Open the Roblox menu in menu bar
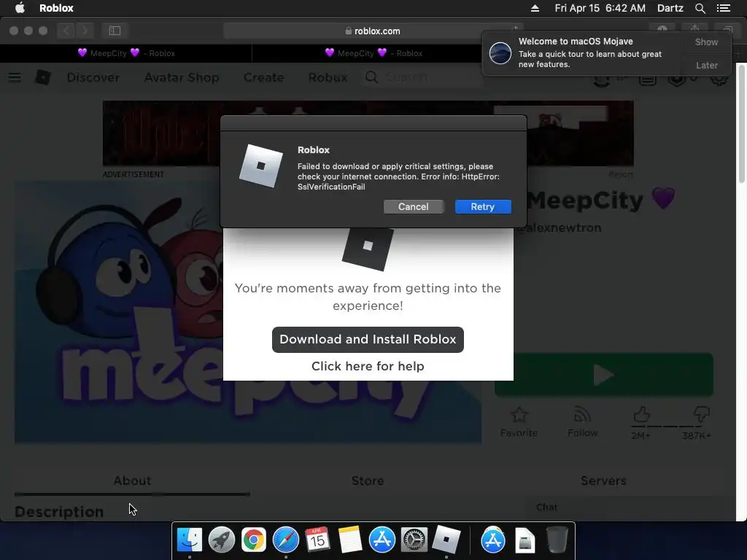The width and height of the screenshot is (747, 560). click(56, 8)
